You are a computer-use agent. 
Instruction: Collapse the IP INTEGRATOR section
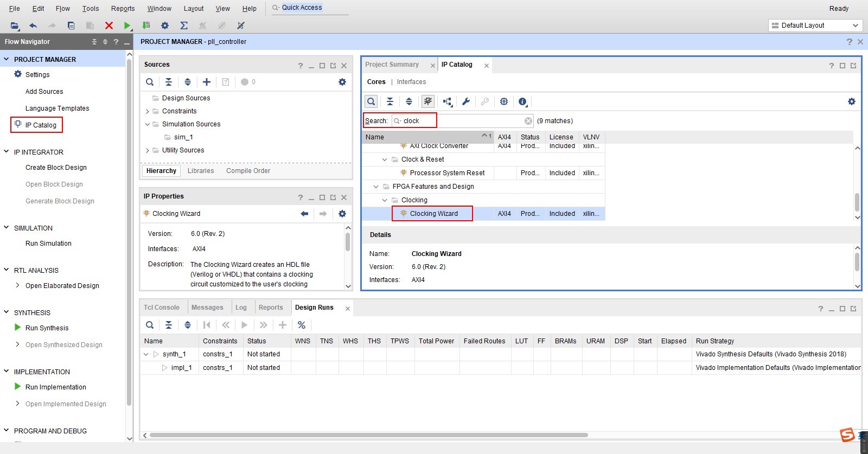tap(7, 152)
